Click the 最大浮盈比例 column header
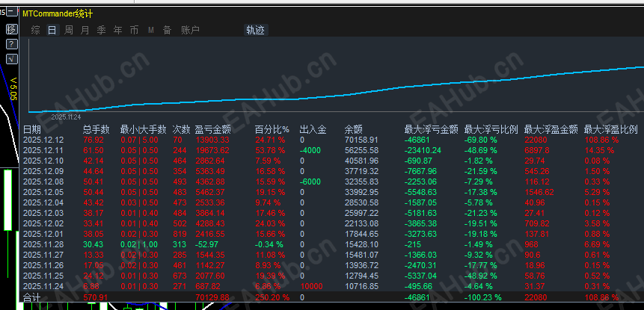 611,130
